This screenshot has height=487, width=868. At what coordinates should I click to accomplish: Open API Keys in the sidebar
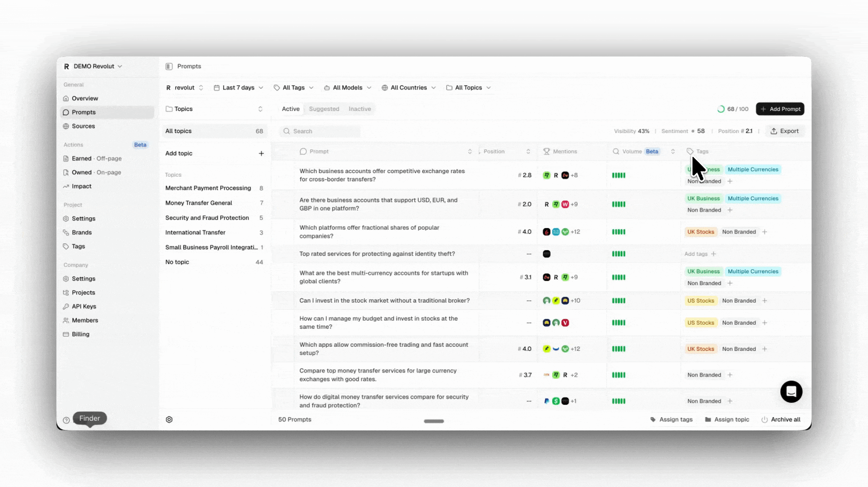[x=84, y=306]
